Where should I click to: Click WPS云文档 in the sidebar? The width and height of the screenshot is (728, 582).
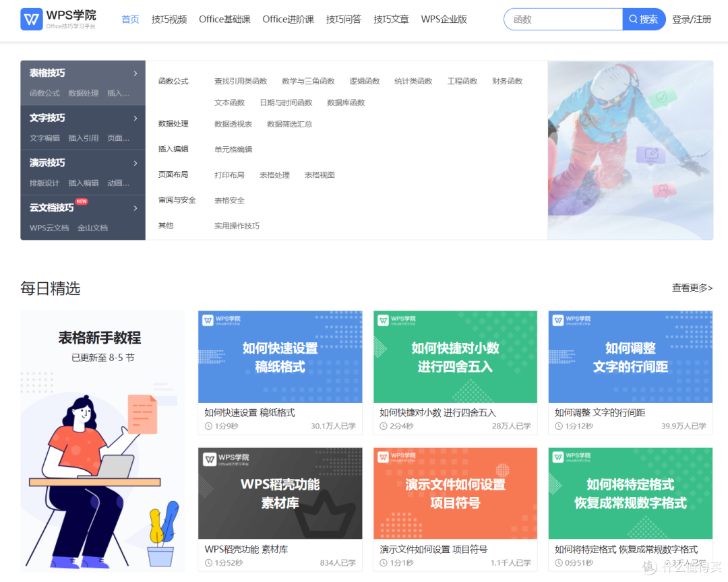click(x=49, y=228)
